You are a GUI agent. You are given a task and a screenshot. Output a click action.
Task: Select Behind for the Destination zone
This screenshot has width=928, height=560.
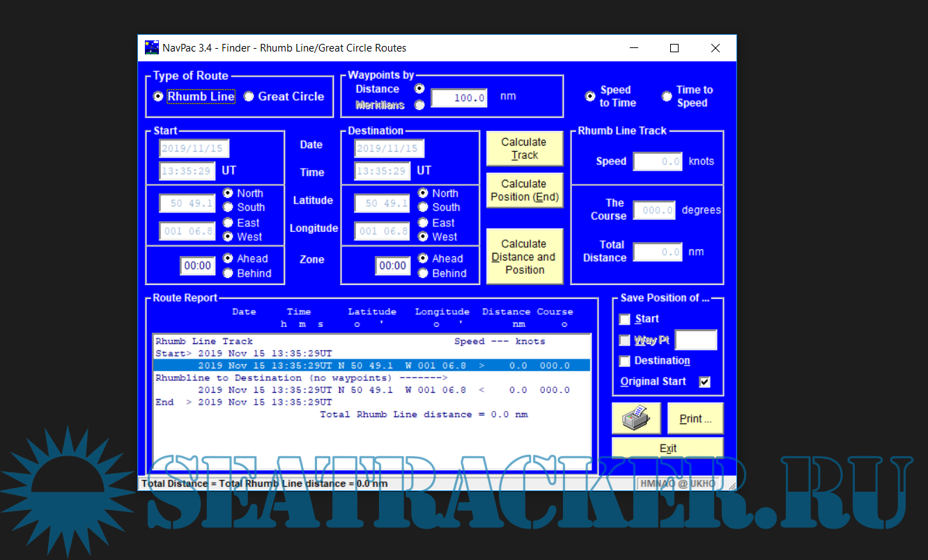pyautogui.click(x=423, y=273)
